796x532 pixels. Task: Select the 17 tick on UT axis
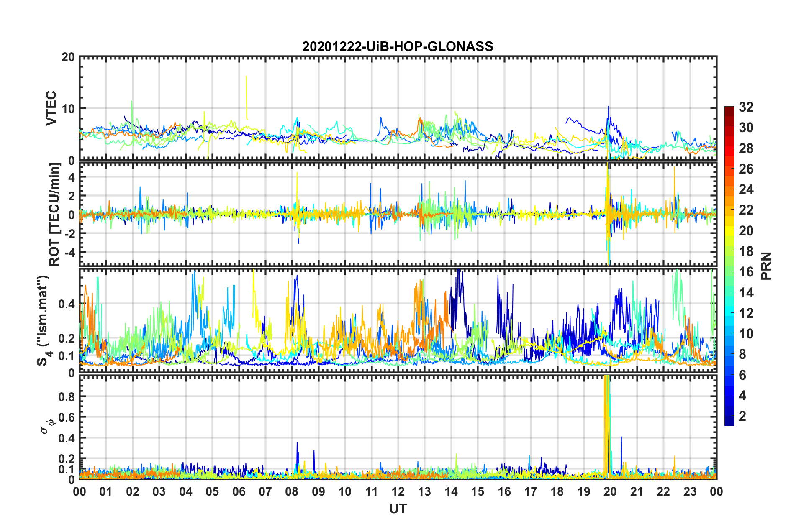pos(531,491)
